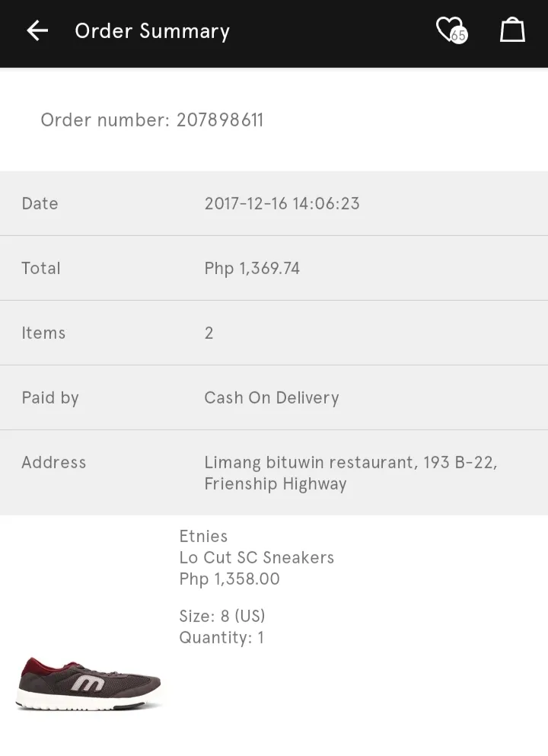The width and height of the screenshot is (548, 756).
Task: Open the Etnies sneaker thumbnail image
Action: coord(89,684)
